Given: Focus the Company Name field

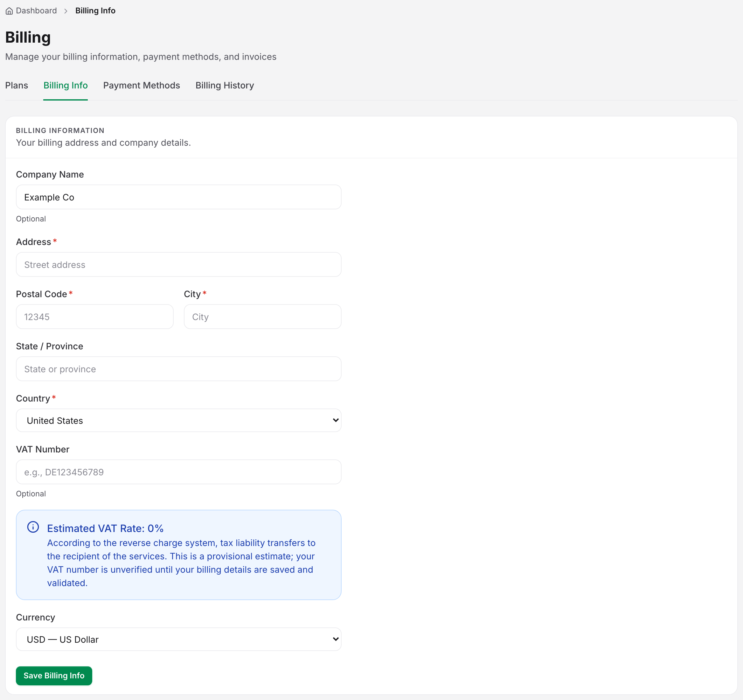Looking at the screenshot, I should tap(179, 197).
